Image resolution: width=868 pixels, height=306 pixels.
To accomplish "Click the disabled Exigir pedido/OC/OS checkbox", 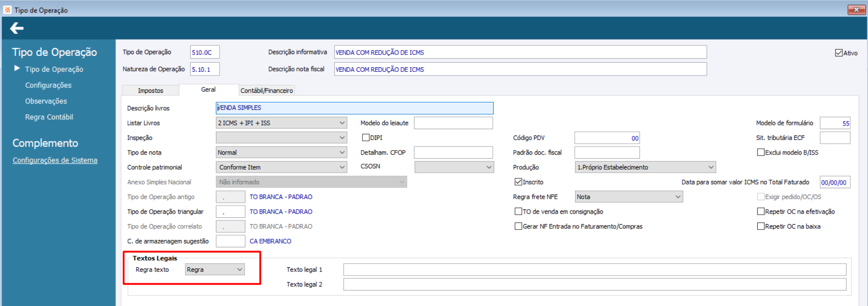I will coord(761,196).
